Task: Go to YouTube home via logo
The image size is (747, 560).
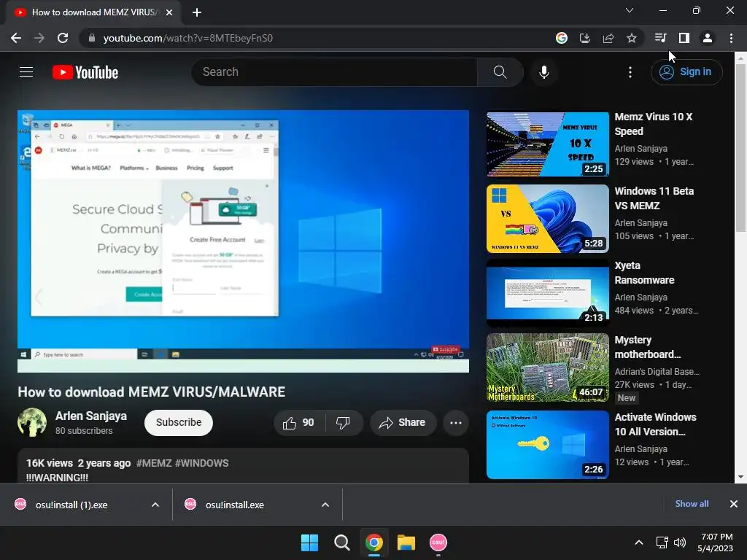Action: (85, 72)
